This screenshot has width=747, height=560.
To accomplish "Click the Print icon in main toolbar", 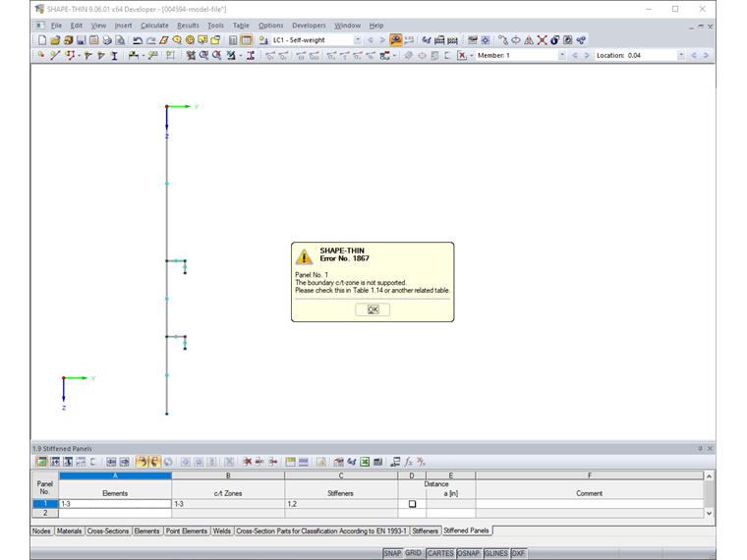I will (x=107, y=40).
